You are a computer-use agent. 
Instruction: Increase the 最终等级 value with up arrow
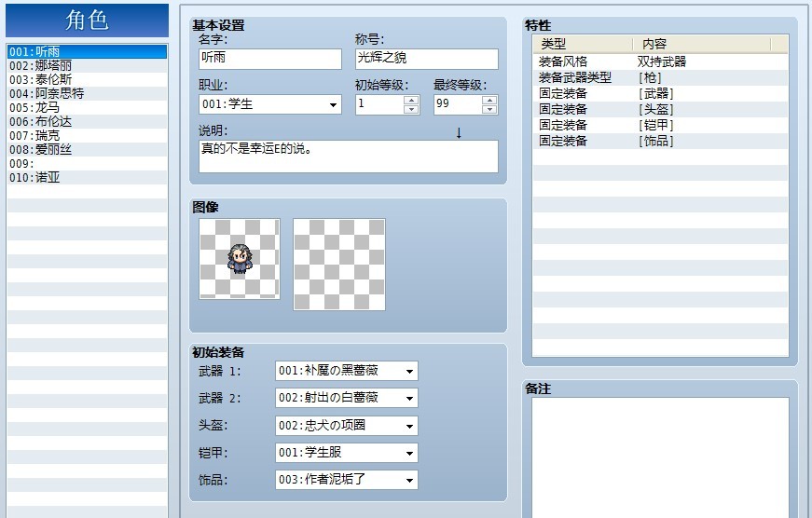[x=489, y=100]
